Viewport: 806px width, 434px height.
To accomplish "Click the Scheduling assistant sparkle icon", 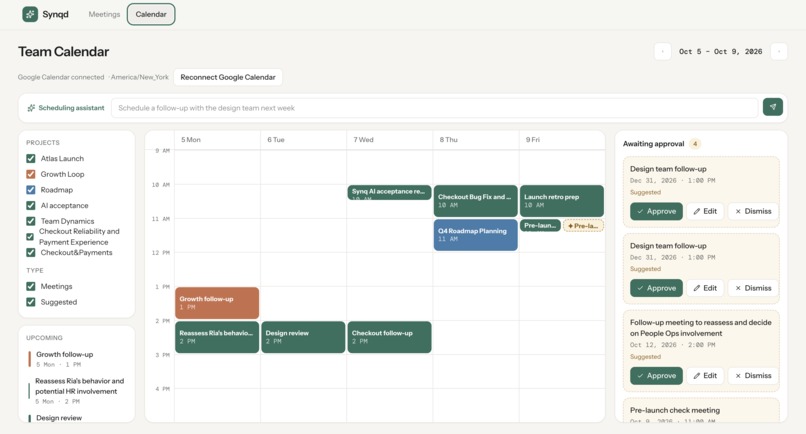I will (31, 107).
